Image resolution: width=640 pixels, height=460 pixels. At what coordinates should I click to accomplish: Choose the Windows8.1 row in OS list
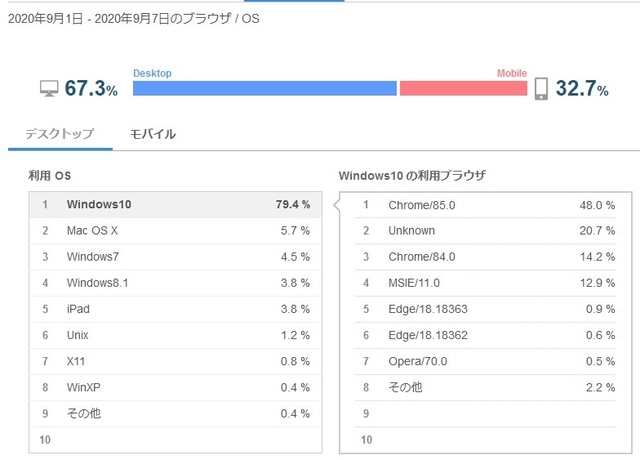pyautogui.click(x=176, y=283)
